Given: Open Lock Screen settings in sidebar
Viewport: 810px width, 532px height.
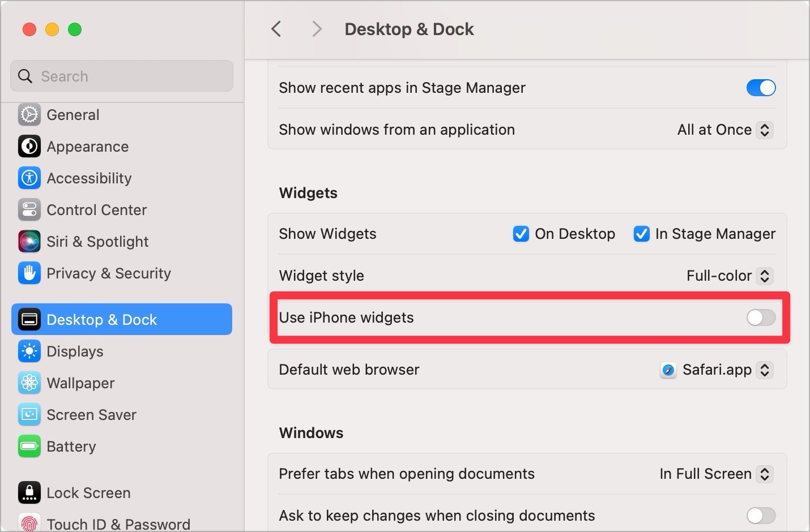Looking at the screenshot, I should coord(88,493).
